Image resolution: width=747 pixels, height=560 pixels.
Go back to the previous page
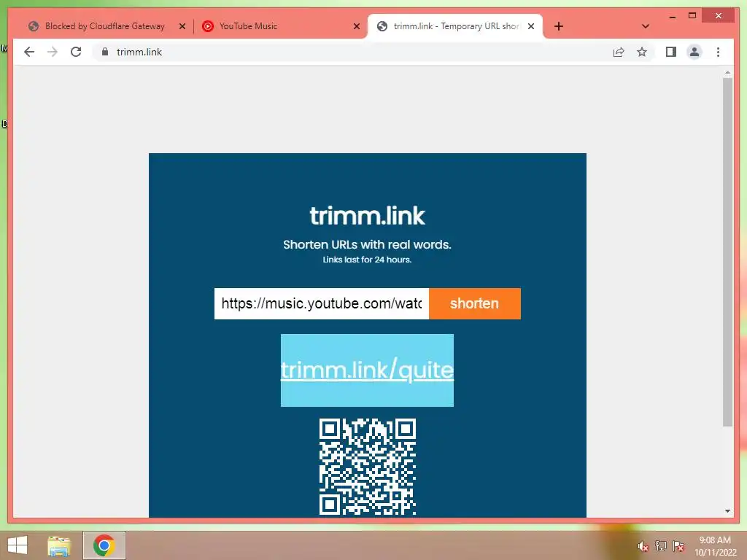tap(29, 52)
